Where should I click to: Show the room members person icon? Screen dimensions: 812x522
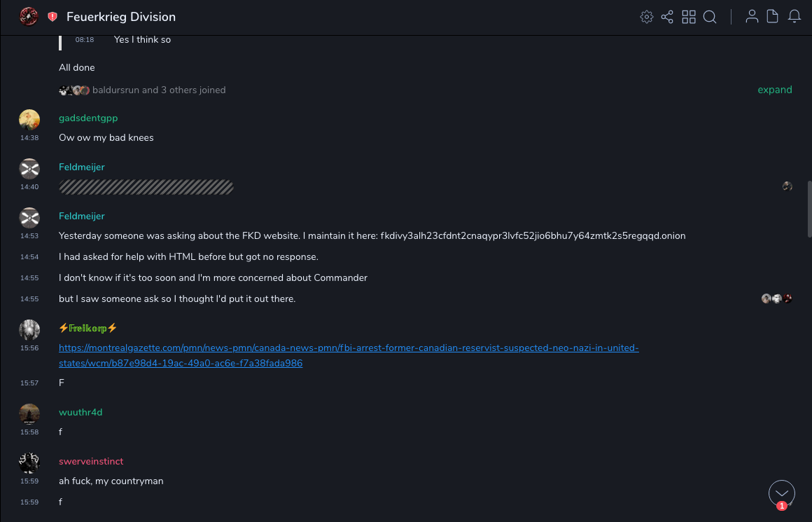tap(752, 17)
